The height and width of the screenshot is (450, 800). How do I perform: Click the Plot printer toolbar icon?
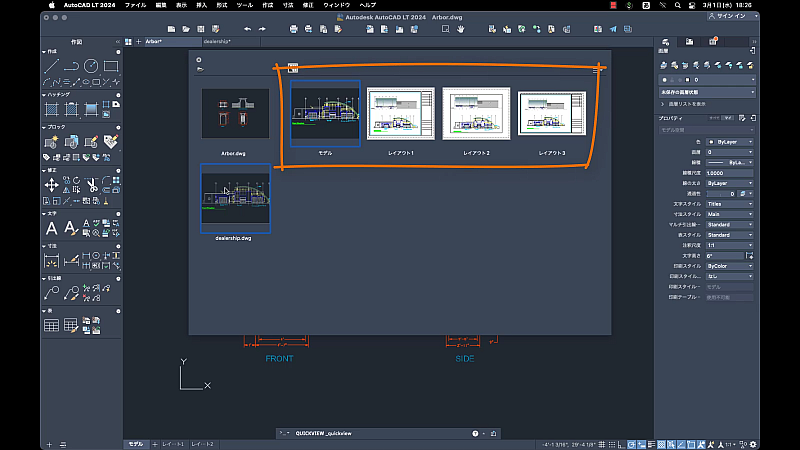tap(293, 29)
